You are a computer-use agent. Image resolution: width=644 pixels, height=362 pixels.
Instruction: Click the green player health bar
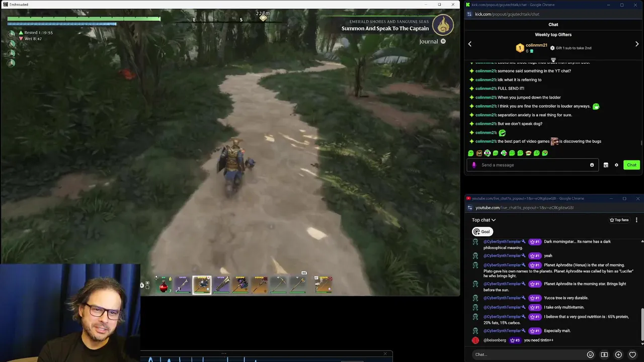[84, 19]
